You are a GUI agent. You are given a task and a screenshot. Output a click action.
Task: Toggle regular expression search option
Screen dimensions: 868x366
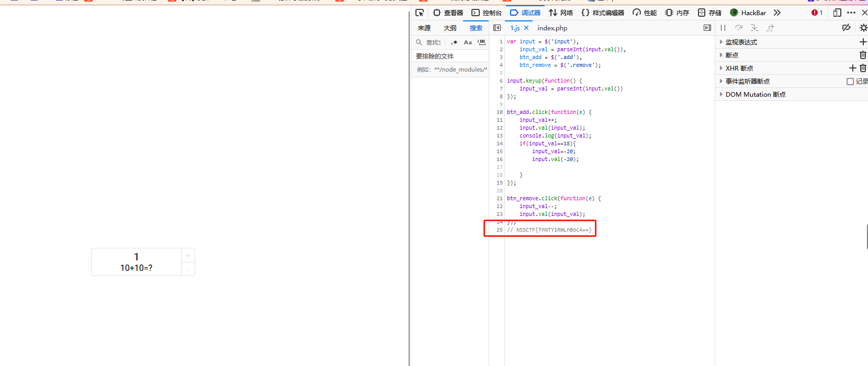coord(454,42)
